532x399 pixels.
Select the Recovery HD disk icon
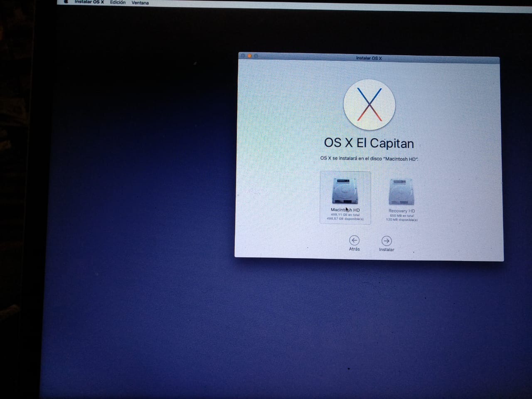(401, 192)
